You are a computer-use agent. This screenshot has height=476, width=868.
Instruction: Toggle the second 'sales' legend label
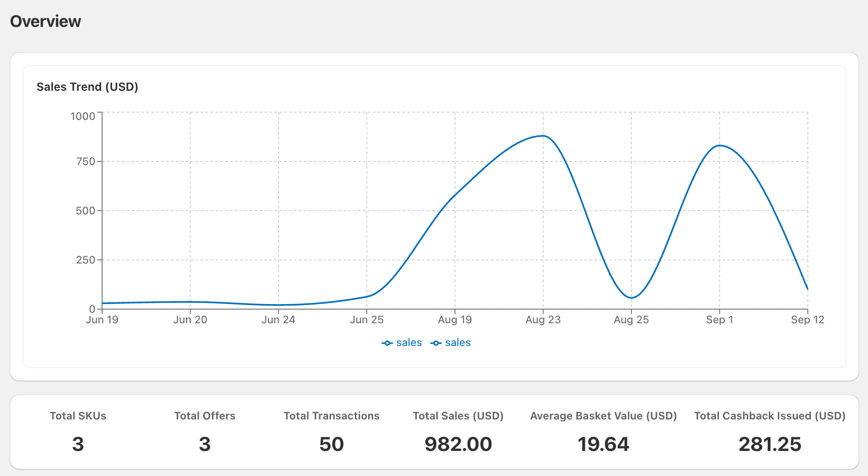pyautogui.click(x=458, y=343)
